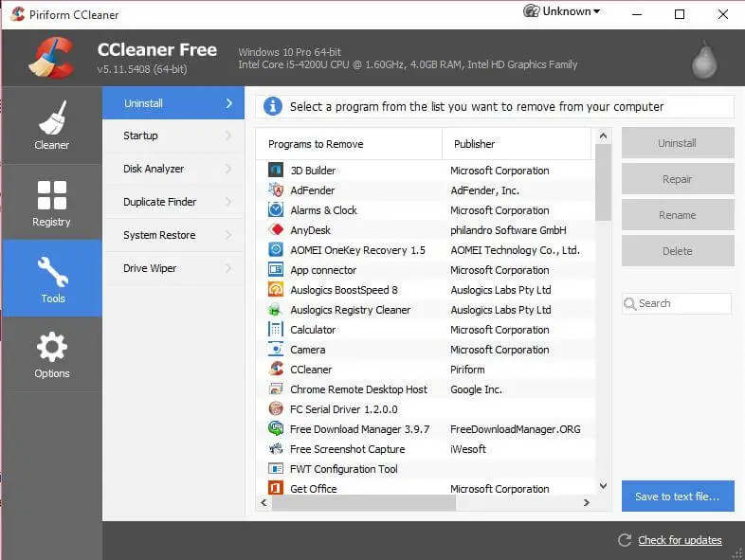Click the 3D Builder app icon
This screenshot has height=560, width=745.
click(x=276, y=170)
